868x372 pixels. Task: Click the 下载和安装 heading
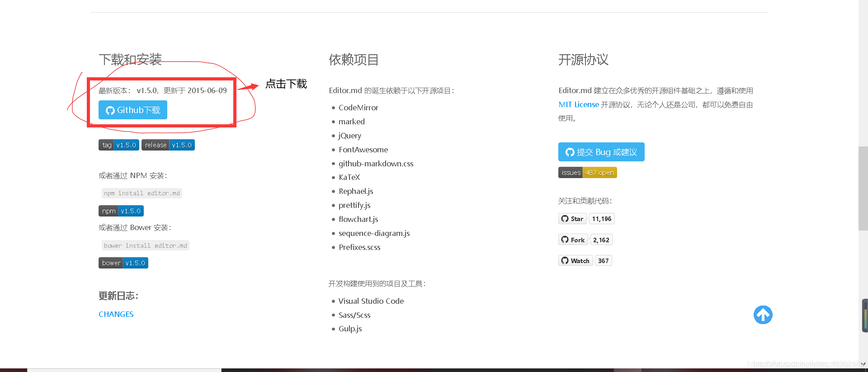tap(130, 59)
